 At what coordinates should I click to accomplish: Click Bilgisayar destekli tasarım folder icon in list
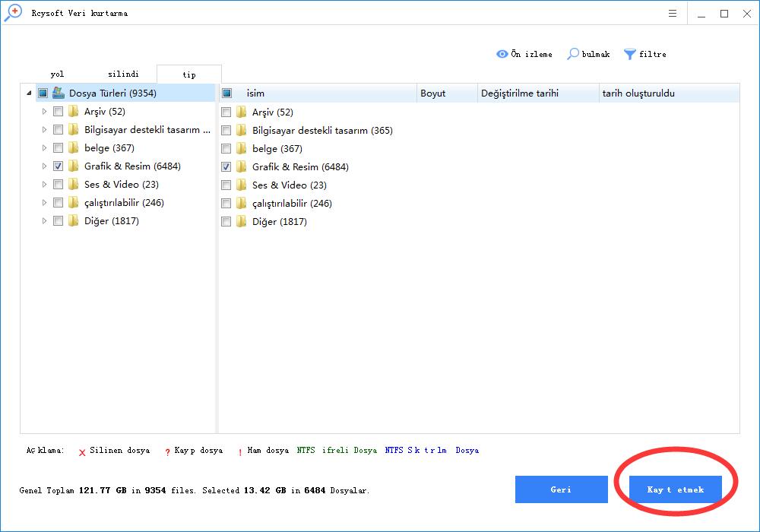pos(242,130)
